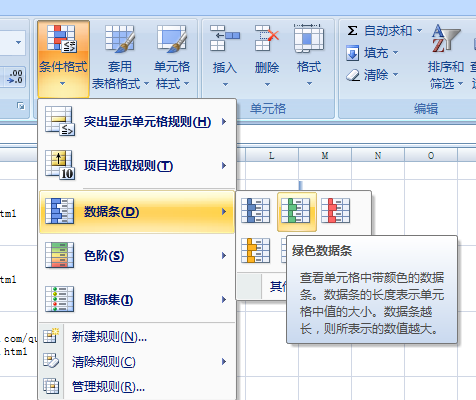Select the blue data bar style
Screen dimensions: 476x400
tap(256, 211)
